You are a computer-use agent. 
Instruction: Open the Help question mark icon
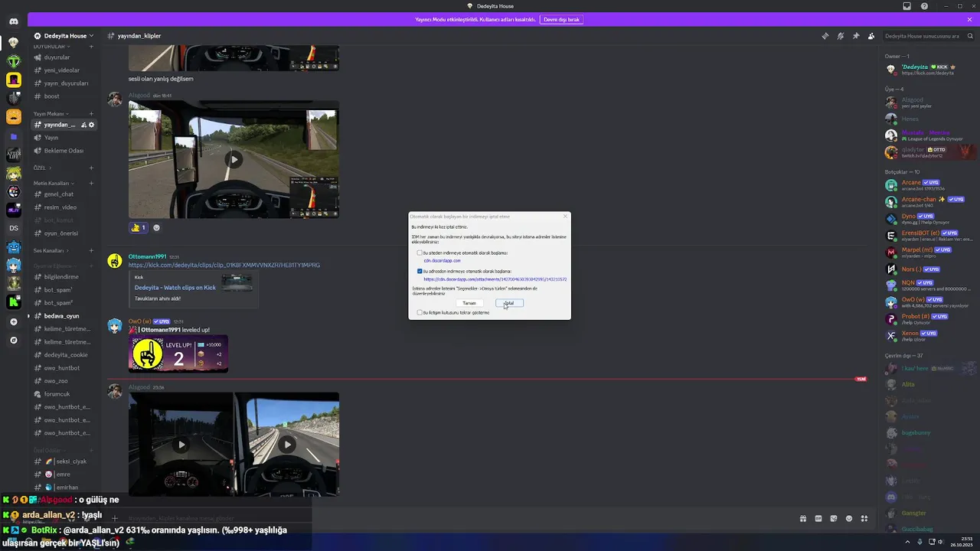pos(924,6)
